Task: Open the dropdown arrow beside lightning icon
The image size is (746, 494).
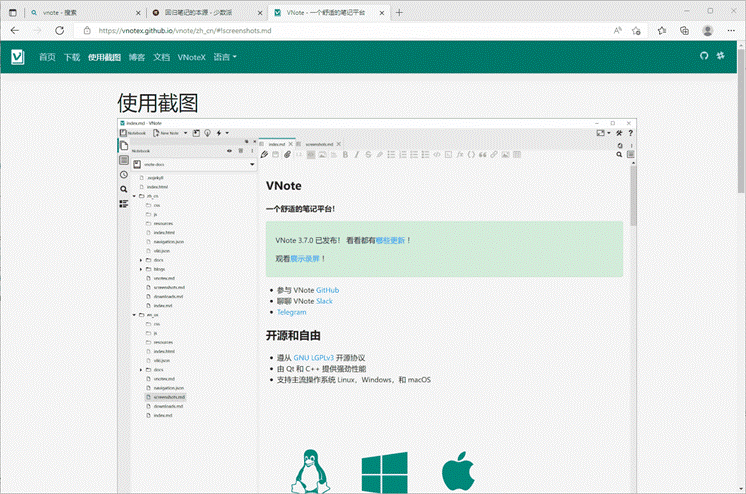Action: coord(227,133)
